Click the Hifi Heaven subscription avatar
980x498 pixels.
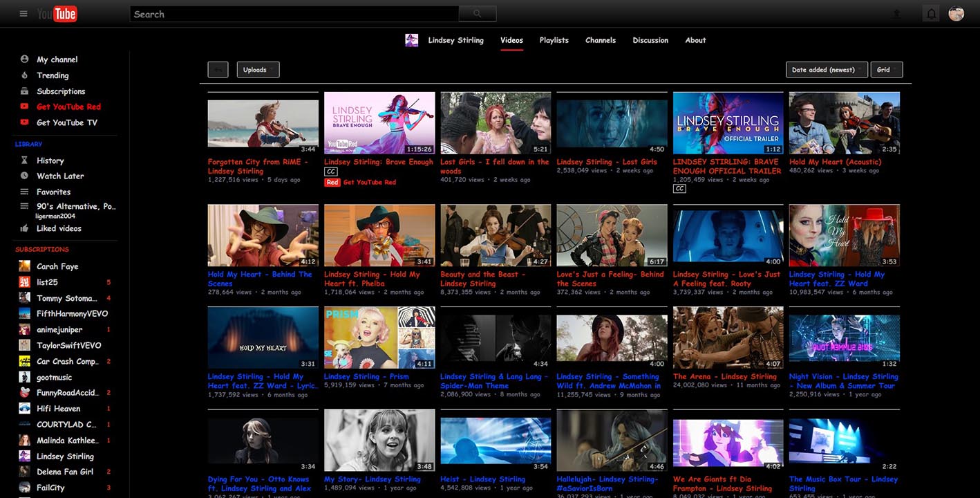click(25, 409)
